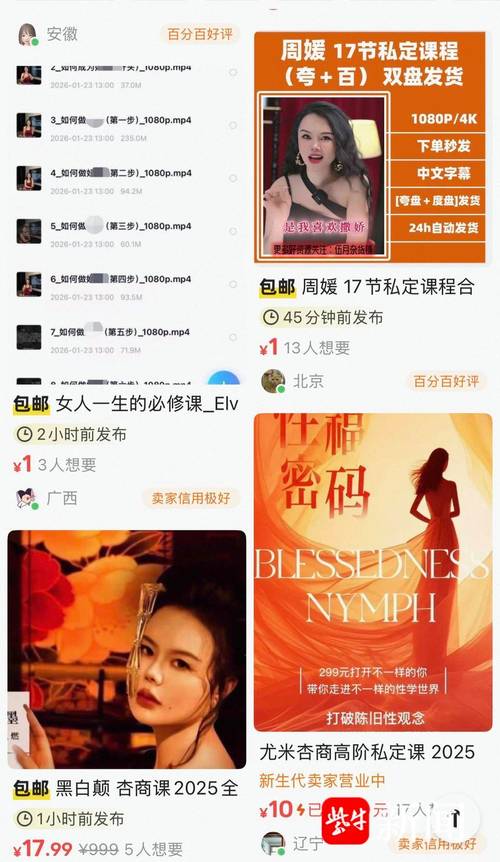Tap the clock icon next to 2小时前发布
The height and width of the screenshot is (862, 500).
(24, 435)
